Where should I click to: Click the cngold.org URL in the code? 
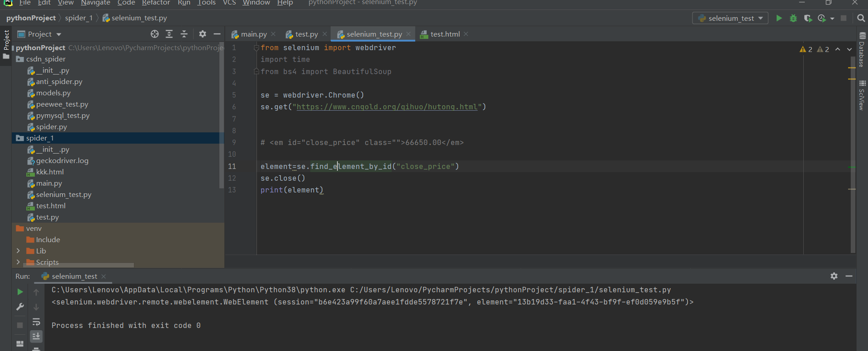click(x=387, y=107)
